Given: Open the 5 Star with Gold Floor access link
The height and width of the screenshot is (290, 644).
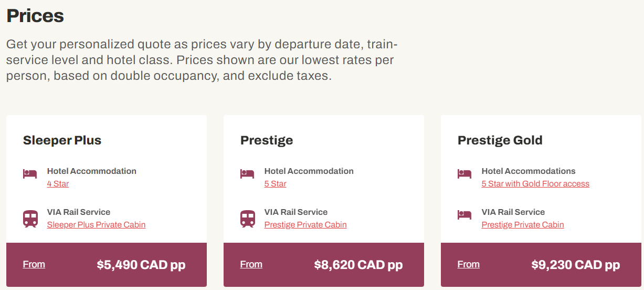Looking at the screenshot, I should pos(535,184).
